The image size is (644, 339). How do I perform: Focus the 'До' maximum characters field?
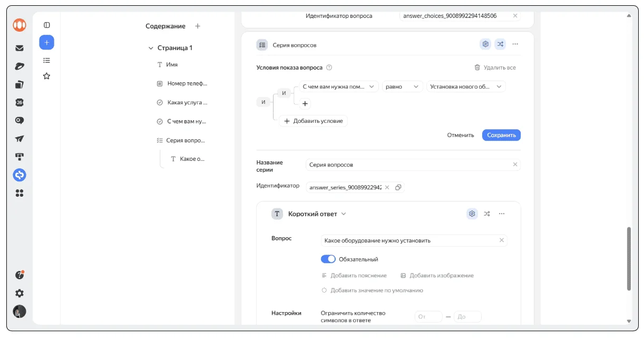(467, 317)
